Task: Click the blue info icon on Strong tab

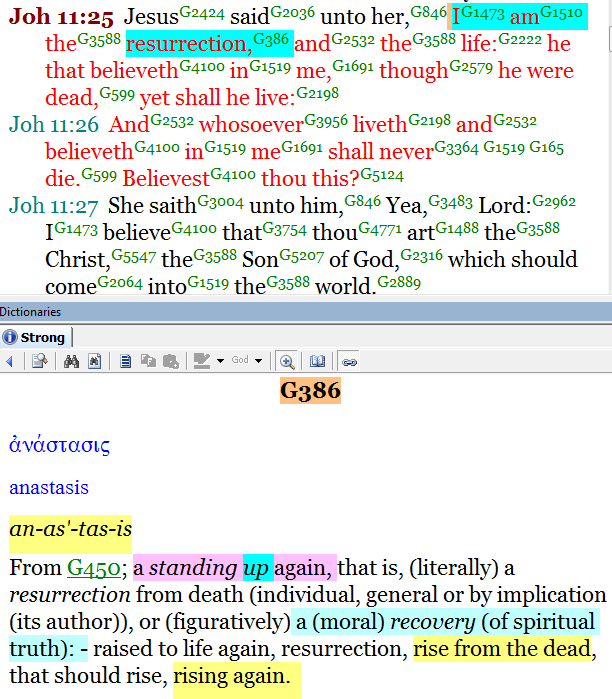Action: tap(10, 337)
